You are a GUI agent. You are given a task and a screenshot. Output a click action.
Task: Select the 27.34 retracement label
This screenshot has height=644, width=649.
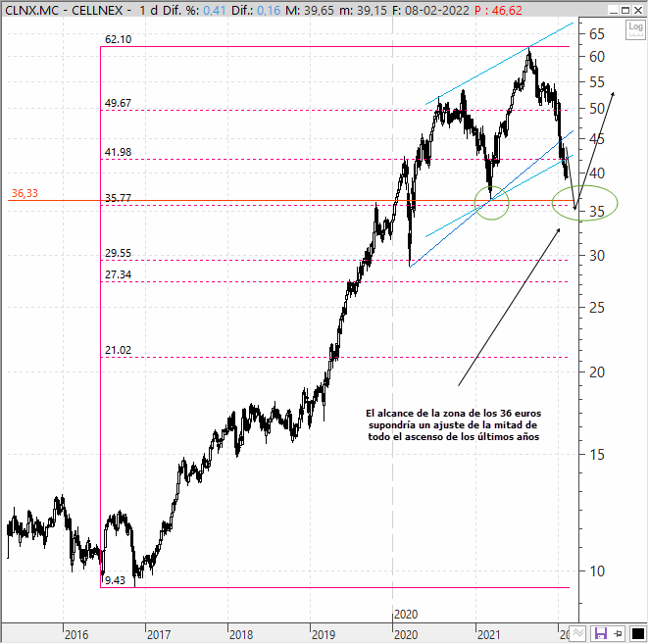tap(118, 274)
